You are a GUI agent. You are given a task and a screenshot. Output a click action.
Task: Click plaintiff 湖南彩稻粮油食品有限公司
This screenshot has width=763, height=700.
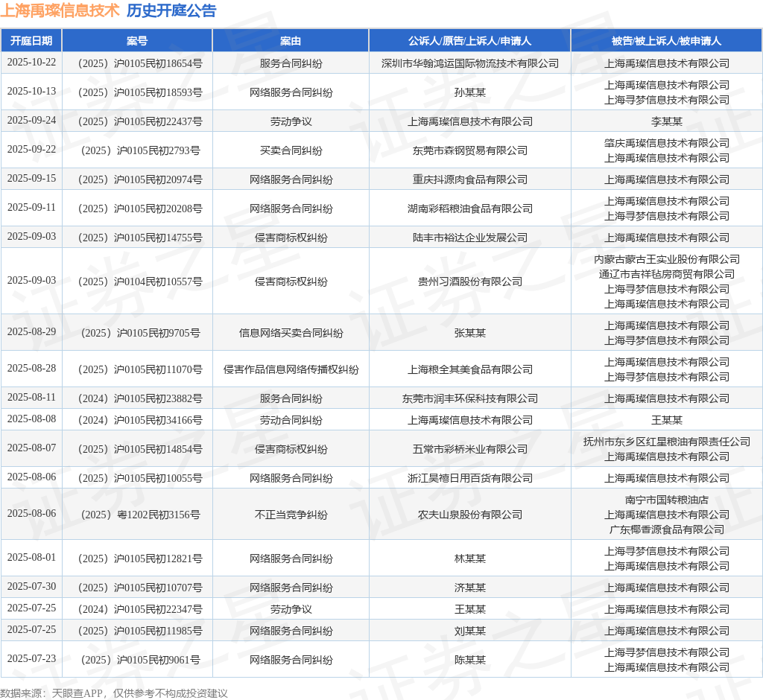470,209
